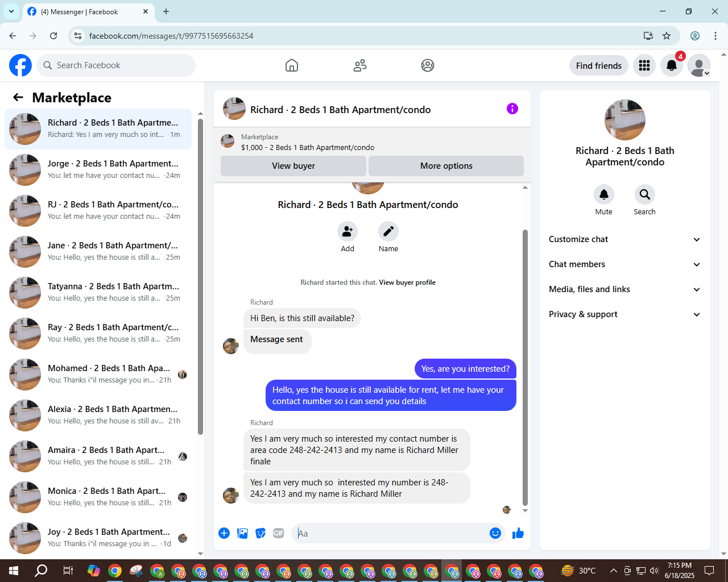Install app icon in address bar
Viewport: 728px width, 582px height.
[648, 36]
